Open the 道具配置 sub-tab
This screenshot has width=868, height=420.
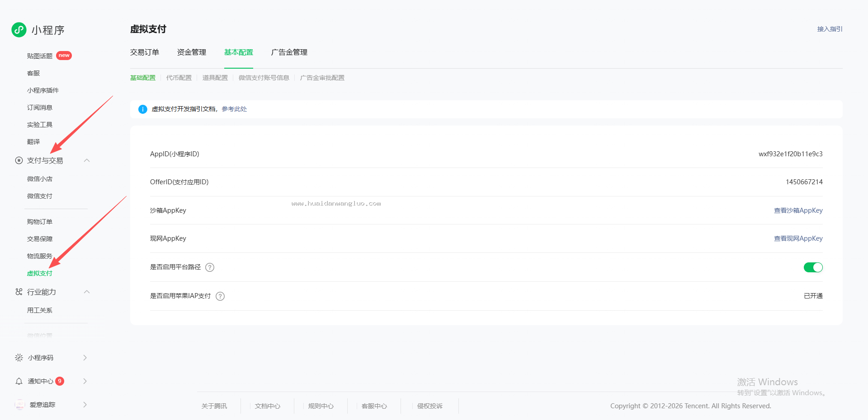pos(215,78)
